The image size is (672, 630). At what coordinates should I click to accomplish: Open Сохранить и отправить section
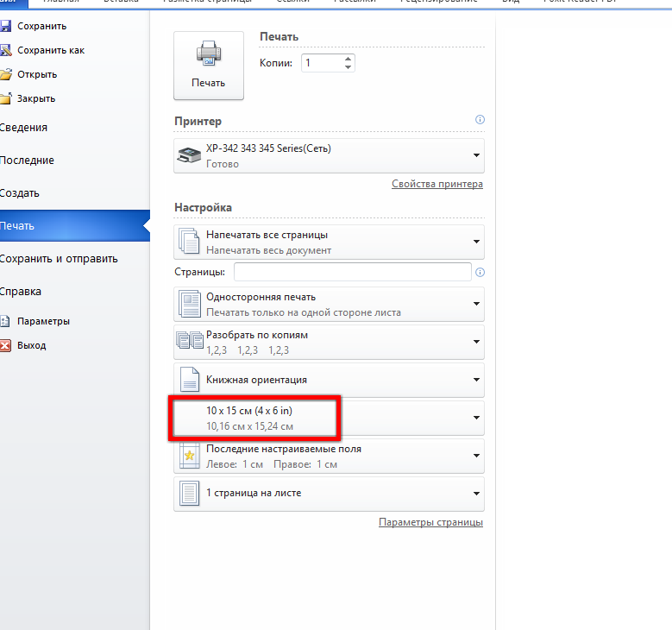pyautogui.click(x=59, y=259)
